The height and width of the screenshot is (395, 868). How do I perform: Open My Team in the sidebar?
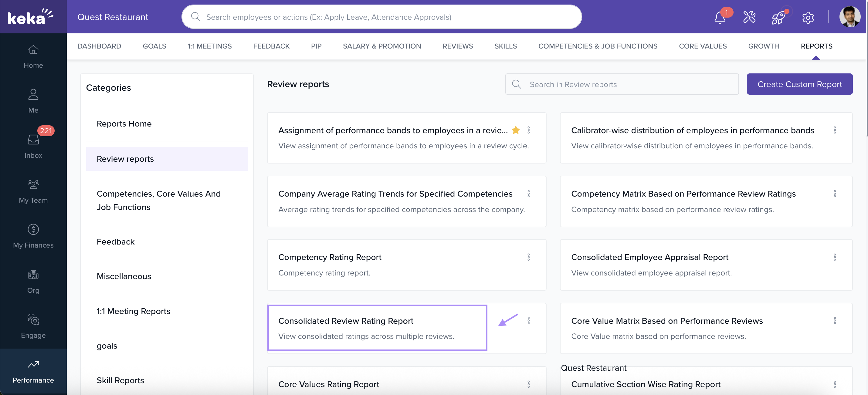pyautogui.click(x=33, y=191)
